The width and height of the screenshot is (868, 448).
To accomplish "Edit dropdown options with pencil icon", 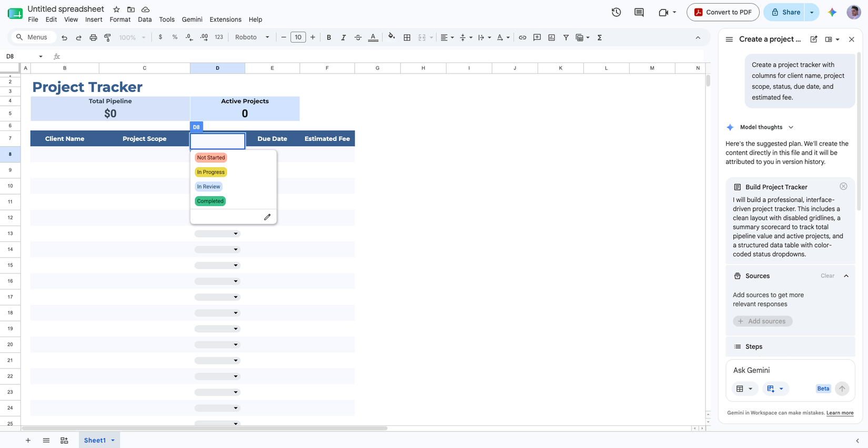I will tap(267, 217).
